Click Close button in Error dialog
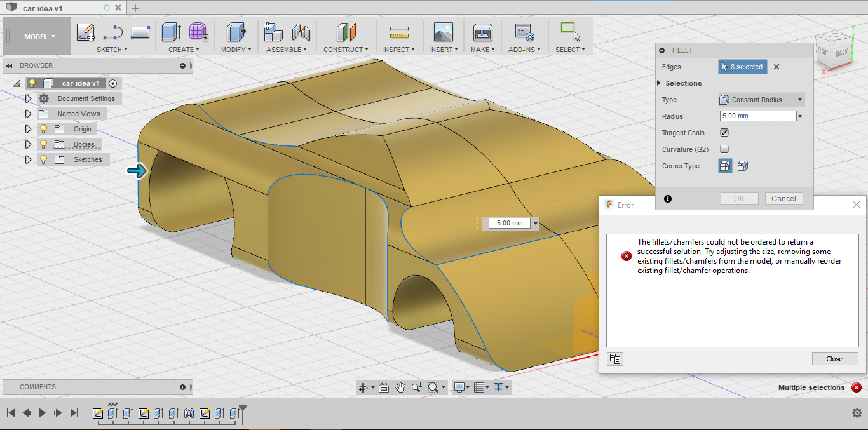The height and width of the screenshot is (430, 868). pos(834,359)
